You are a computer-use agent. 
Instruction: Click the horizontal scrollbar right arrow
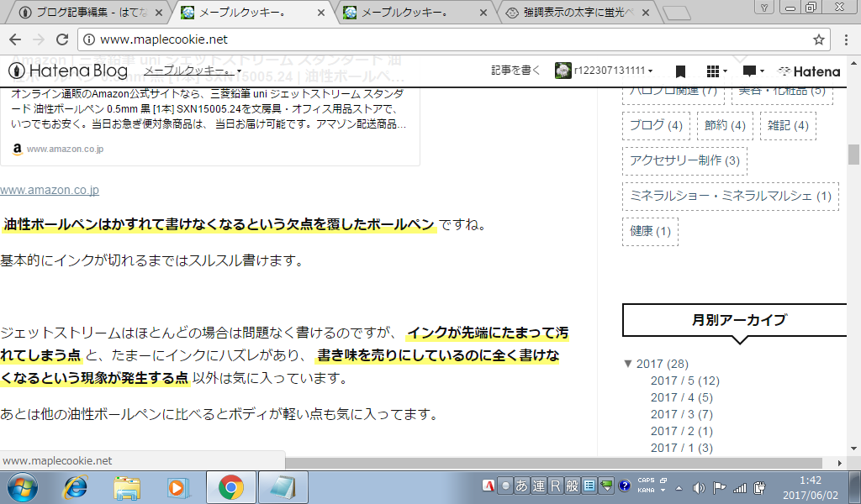(x=840, y=463)
